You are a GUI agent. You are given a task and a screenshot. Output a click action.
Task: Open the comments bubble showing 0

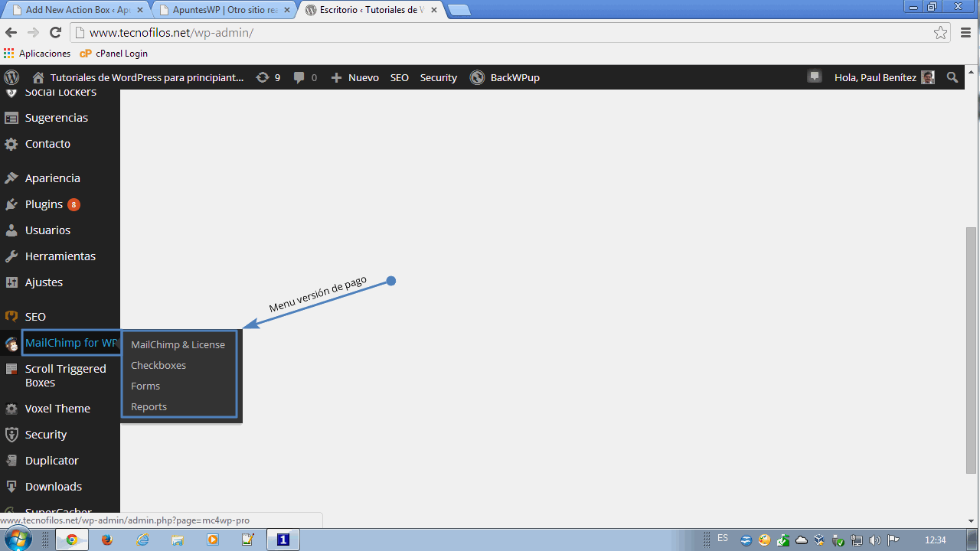pyautogui.click(x=305, y=77)
